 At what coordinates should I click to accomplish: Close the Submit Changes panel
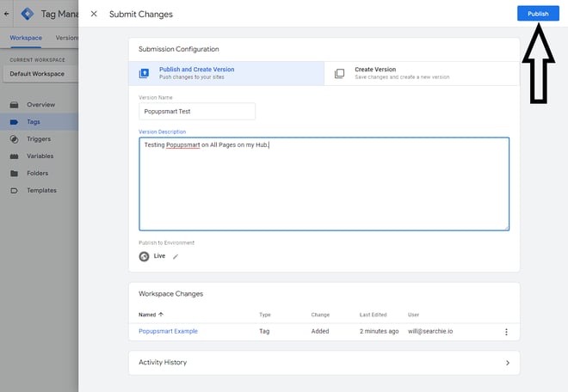pos(94,14)
